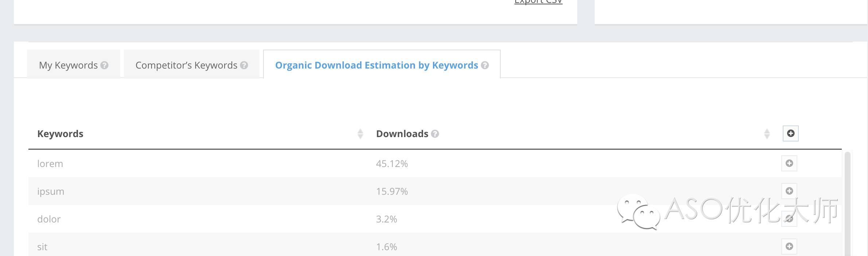Click the vertical scrollbar of the keyword table

(847, 204)
